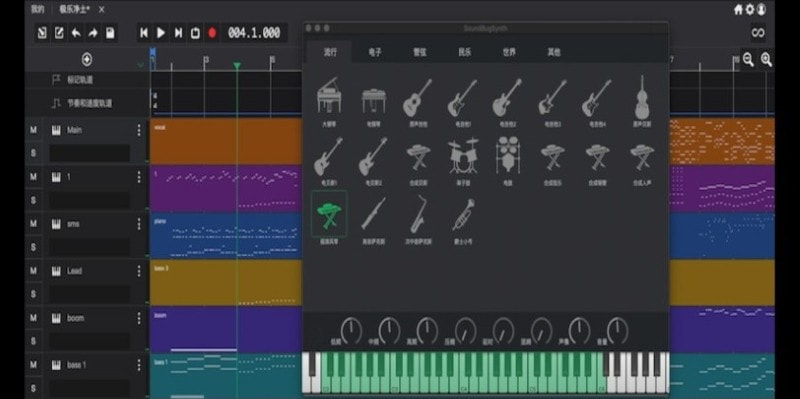The width and height of the screenshot is (800, 399).
Task: Open the bass 1 track three-dot menu
Action: [138, 365]
